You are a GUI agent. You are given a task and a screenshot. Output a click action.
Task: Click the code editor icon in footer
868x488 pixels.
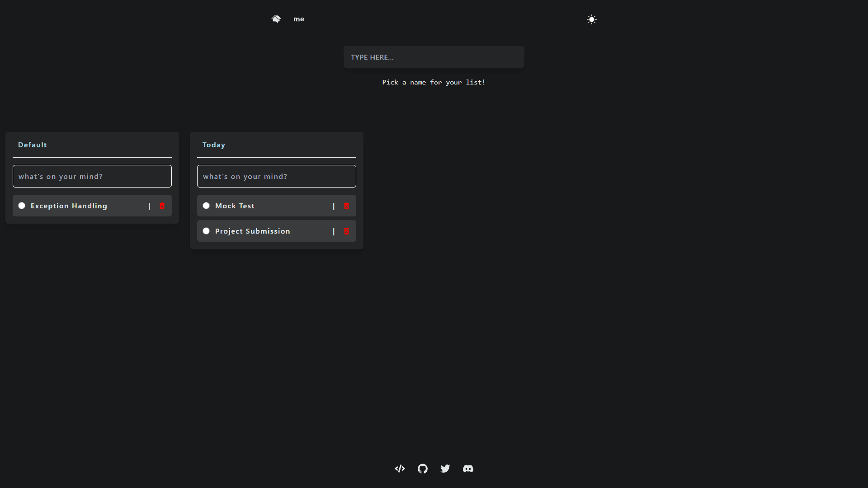click(x=400, y=468)
